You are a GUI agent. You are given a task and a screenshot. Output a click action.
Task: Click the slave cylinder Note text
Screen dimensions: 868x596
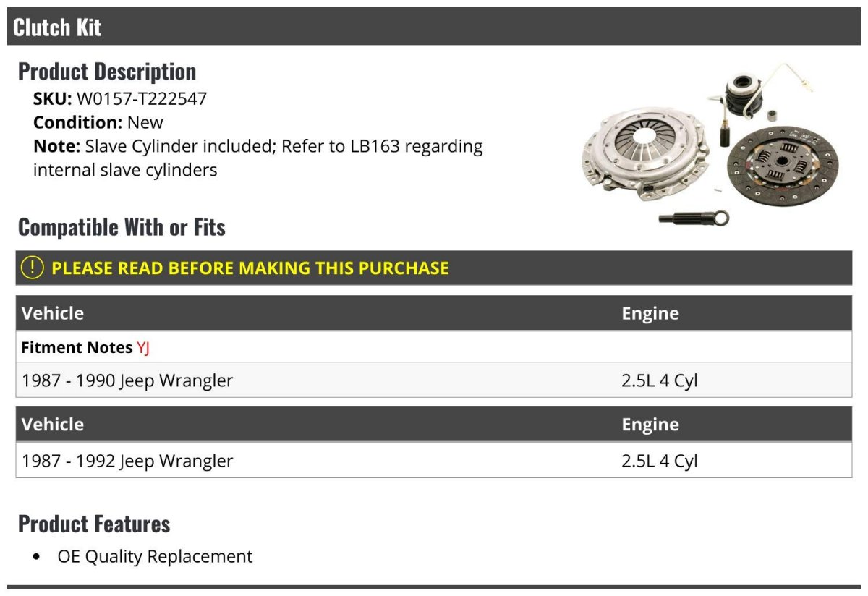pyautogui.click(x=258, y=158)
